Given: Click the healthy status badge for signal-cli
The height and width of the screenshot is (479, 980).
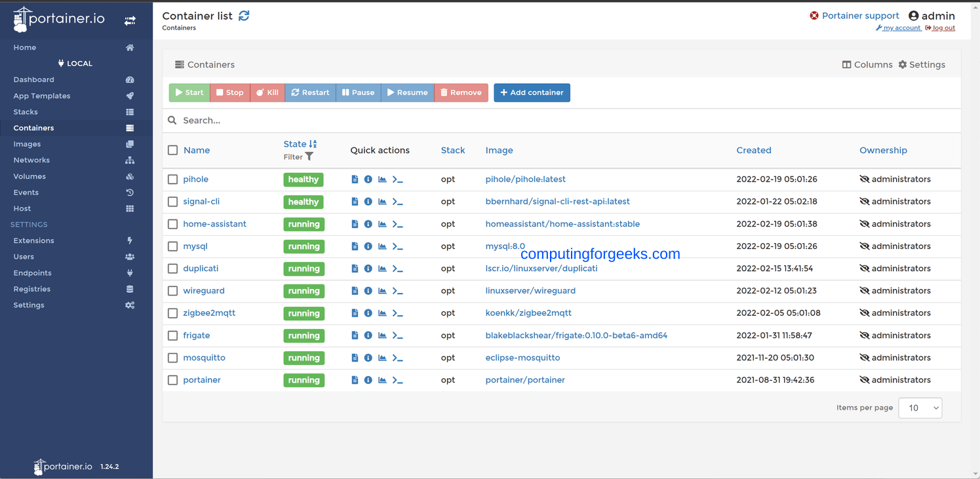Looking at the screenshot, I should [304, 201].
